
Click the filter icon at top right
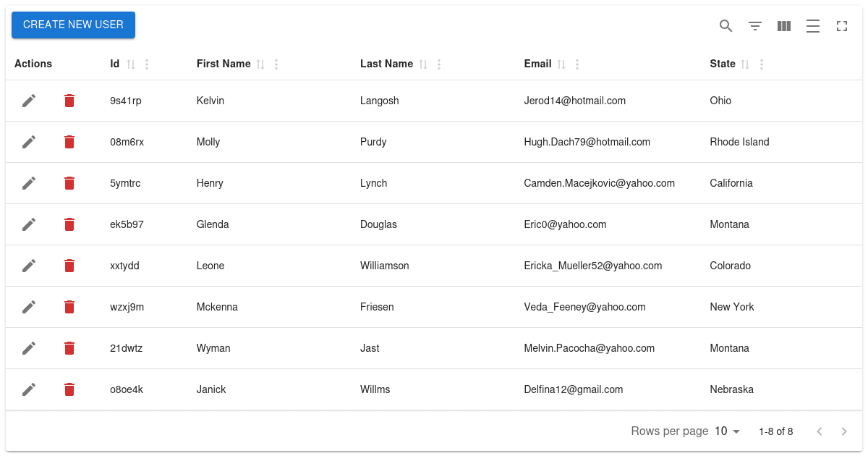pos(754,25)
